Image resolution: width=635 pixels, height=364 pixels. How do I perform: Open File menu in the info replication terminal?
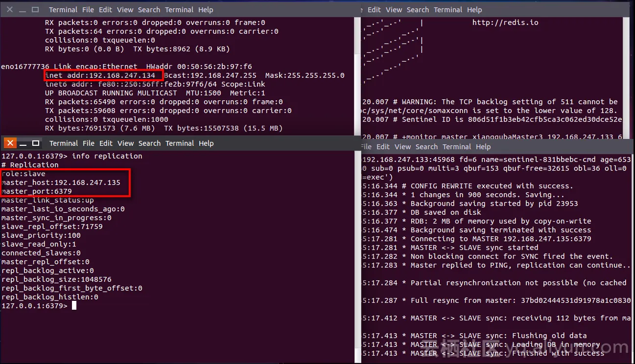coord(89,143)
